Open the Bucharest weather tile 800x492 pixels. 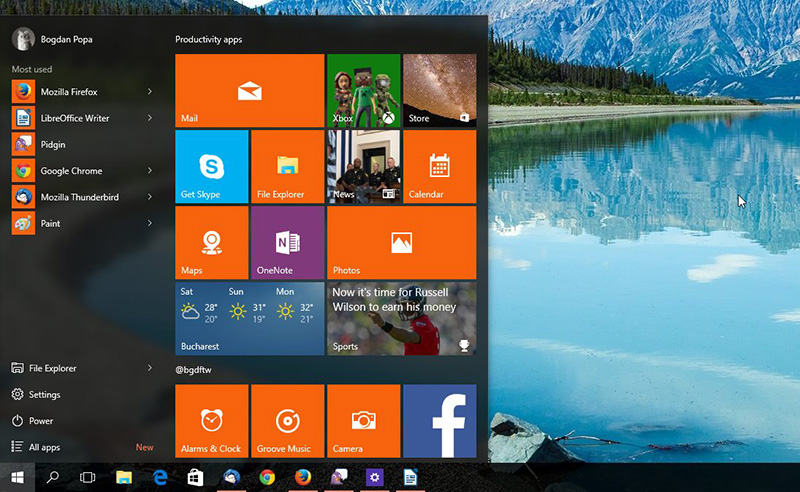pyautogui.click(x=249, y=318)
